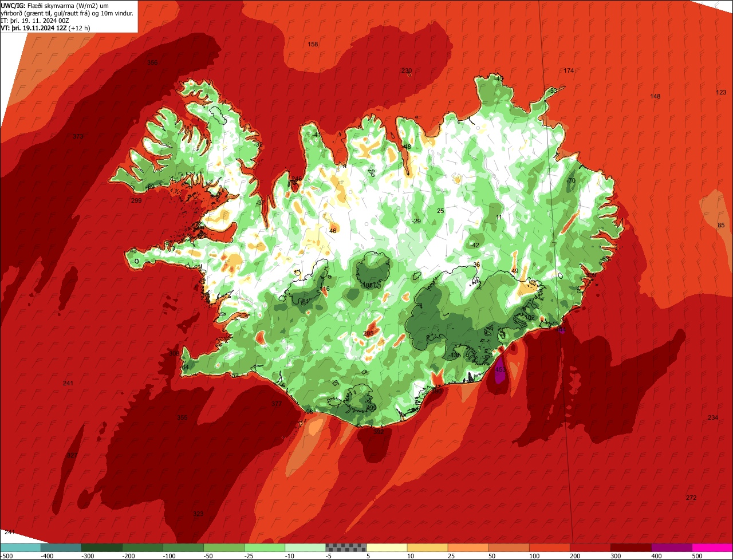The image size is (733, 560).
Task: Click the light green legend swatch labeled -25
Action: pyautogui.click(x=265, y=547)
